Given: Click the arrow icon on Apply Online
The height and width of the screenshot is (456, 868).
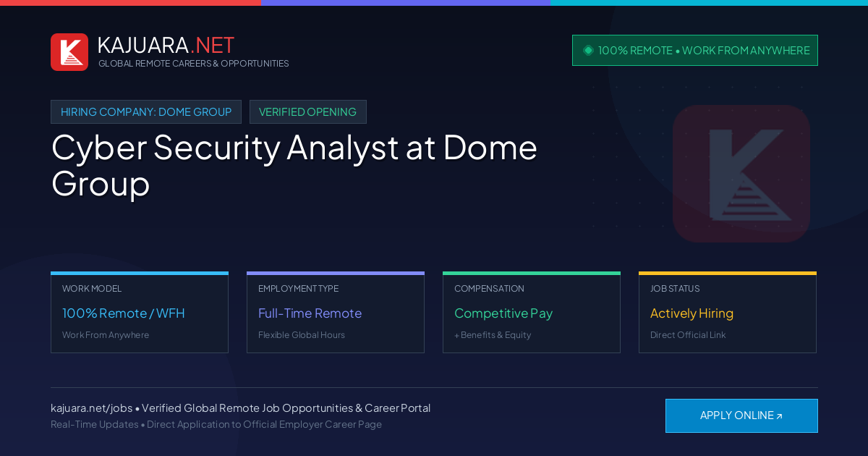Looking at the screenshot, I should click(x=779, y=416).
